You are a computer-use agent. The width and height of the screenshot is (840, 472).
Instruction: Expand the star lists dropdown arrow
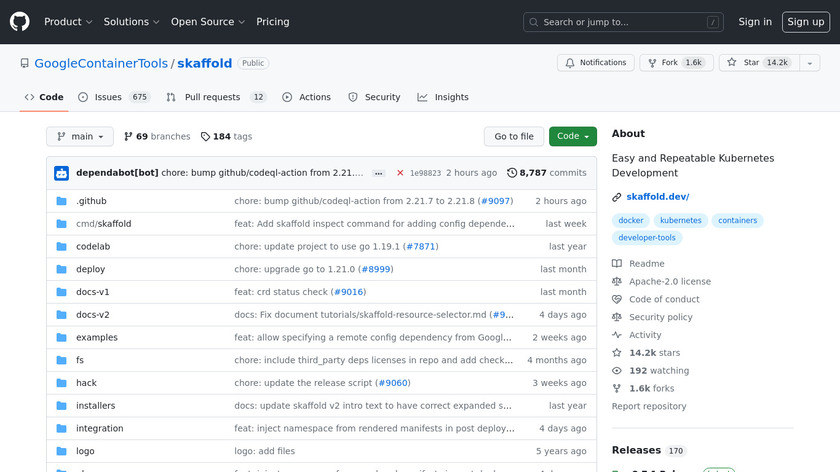coord(809,63)
